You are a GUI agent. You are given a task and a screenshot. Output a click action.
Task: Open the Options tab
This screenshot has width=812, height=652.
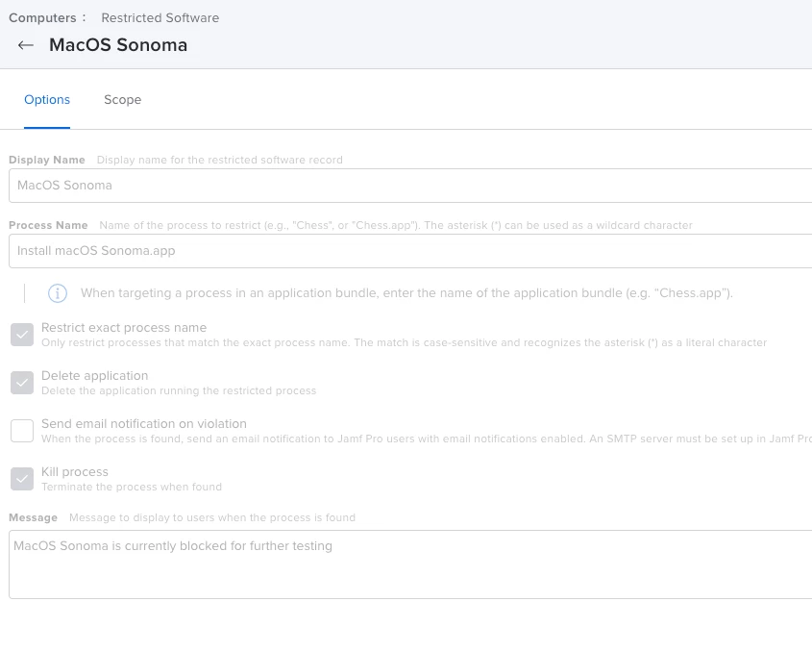[47, 99]
